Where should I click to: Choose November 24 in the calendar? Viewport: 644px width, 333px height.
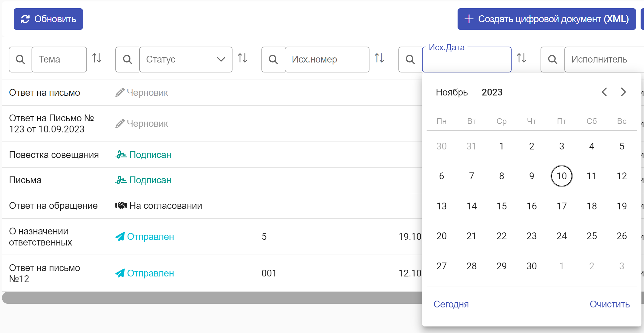coord(562,236)
